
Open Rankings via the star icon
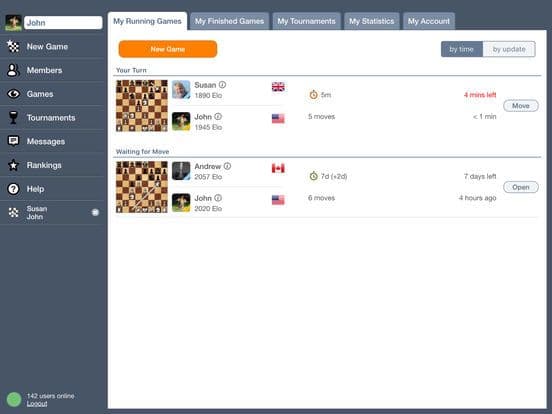tap(13, 165)
